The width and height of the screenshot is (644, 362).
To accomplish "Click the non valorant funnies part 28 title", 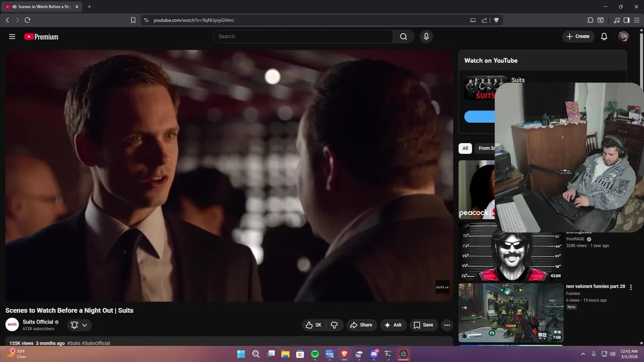I will click(x=595, y=286).
